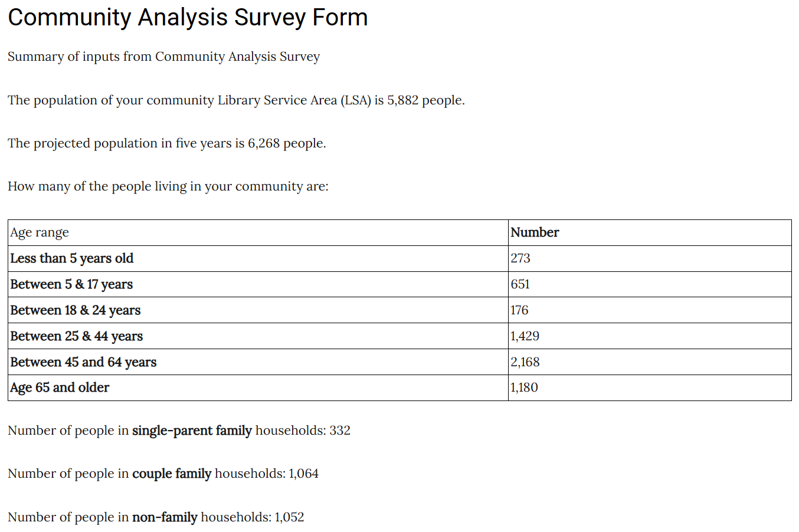Click the 1,180 number cell
The height and width of the screenshot is (532, 799).
(650, 387)
